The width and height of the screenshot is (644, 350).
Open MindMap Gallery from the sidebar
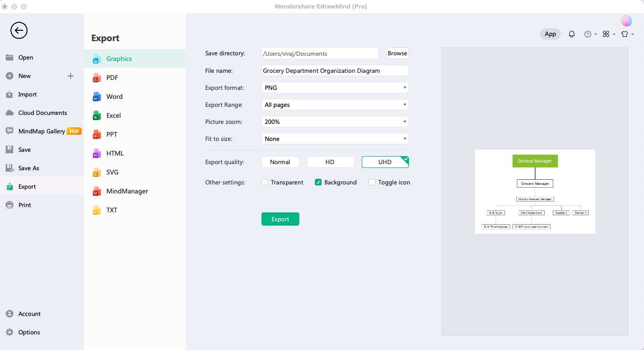click(42, 131)
